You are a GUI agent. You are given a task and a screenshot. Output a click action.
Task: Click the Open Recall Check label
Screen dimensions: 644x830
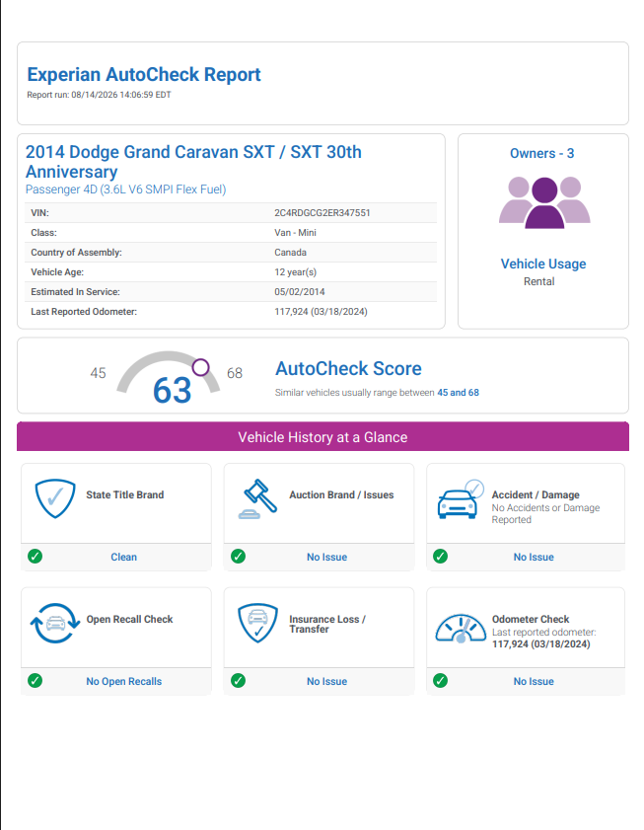click(129, 620)
